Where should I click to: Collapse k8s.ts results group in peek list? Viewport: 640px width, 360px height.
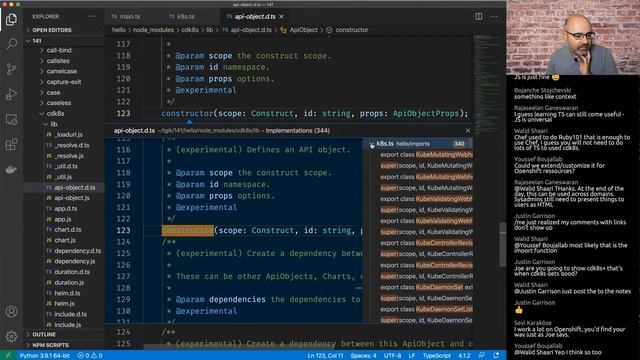click(x=371, y=144)
